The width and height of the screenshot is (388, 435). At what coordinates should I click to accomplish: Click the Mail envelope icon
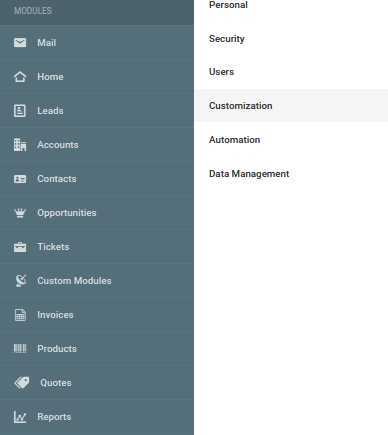point(20,43)
